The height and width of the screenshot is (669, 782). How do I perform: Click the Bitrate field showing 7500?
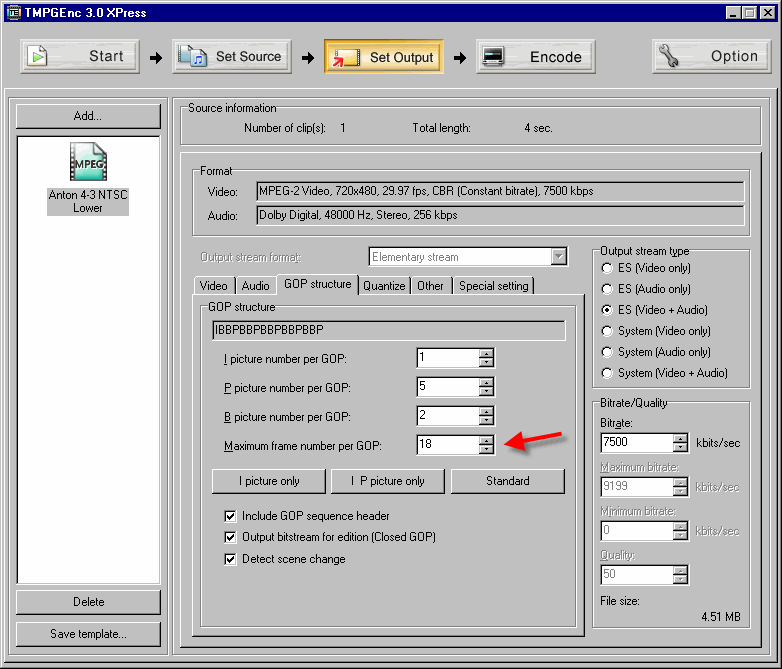click(x=637, y=443)
